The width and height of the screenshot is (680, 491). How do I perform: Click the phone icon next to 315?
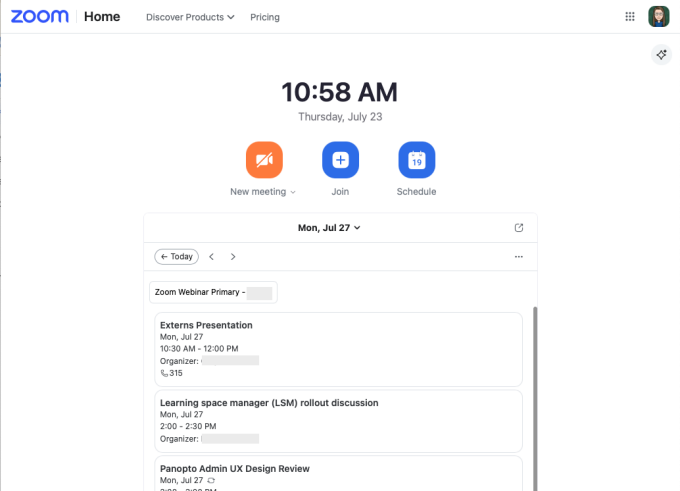(x=164, y=373)
